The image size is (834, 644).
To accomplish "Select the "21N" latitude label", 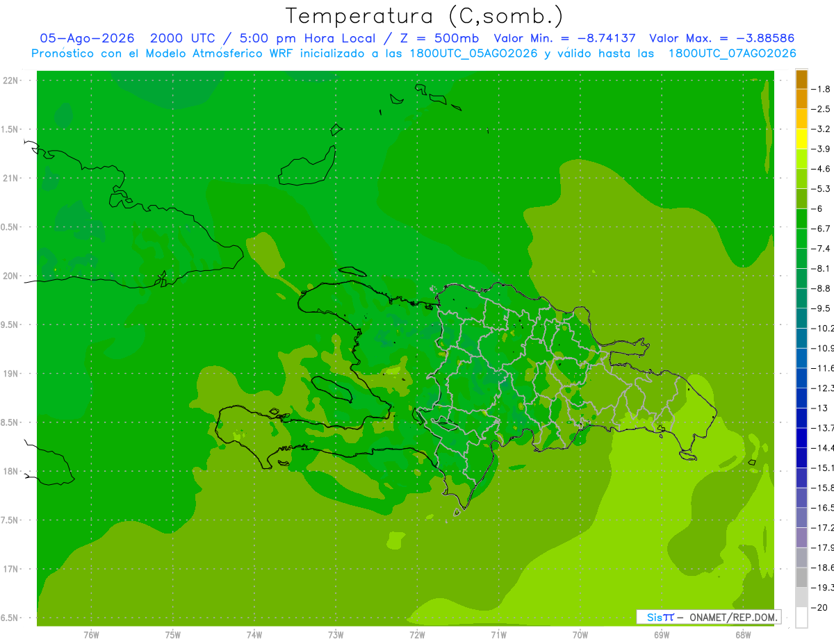I will click(10, 179).
